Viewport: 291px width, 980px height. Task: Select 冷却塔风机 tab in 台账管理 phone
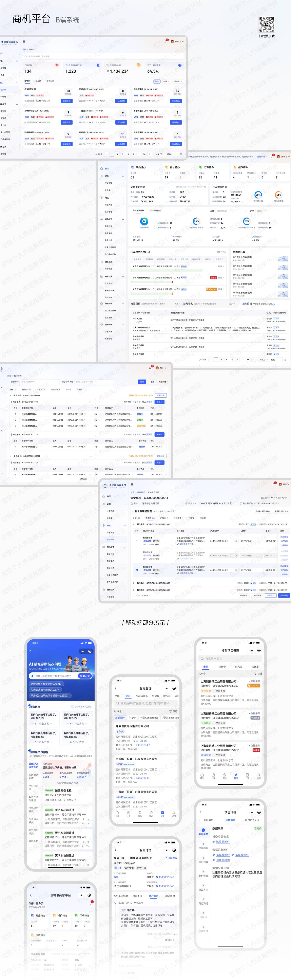pos(142,696)
